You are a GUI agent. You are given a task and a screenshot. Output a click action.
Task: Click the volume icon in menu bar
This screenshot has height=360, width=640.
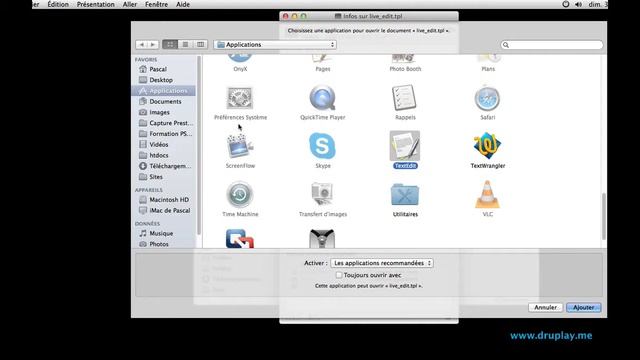tap(578, 4)
